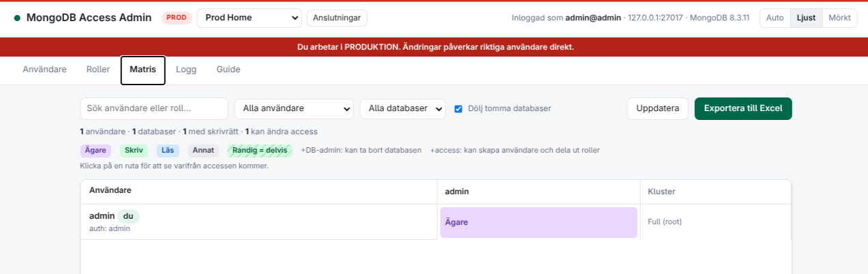
Task: Open the Guide tab
Action: pos(228,70)
